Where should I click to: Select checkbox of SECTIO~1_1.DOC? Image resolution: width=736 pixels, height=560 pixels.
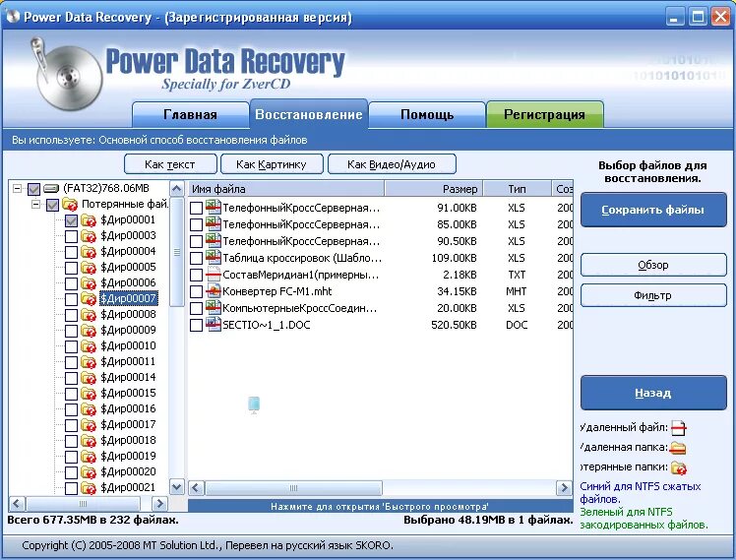tap(196, 325)
